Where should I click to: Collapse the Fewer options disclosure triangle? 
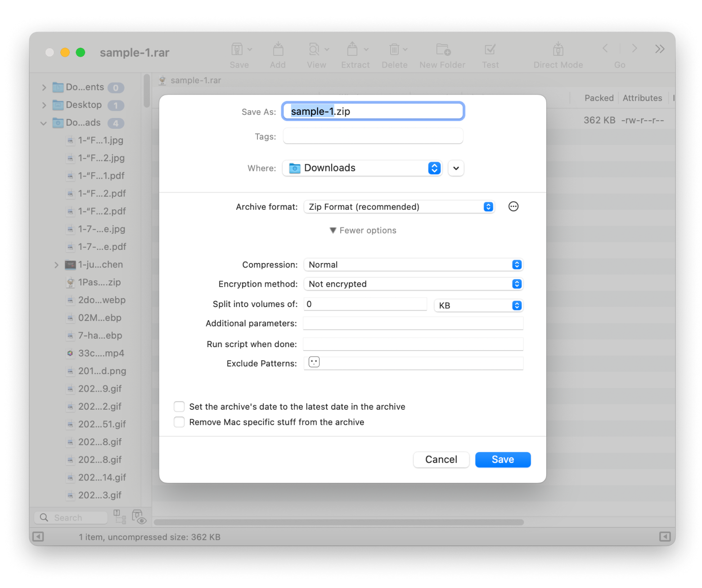pos(333,231)
